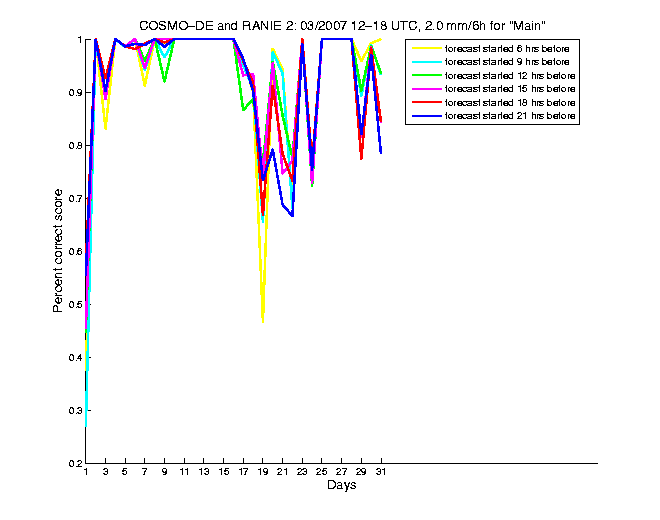Click x-axis day label "7"
Screen dimensions: 660x520
145,472
